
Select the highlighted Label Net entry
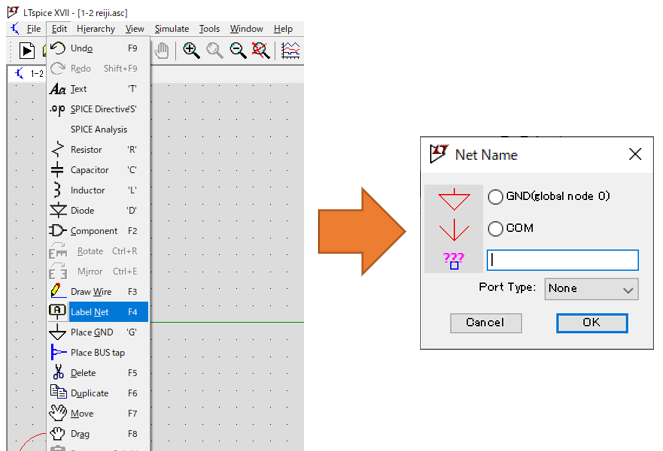[99, 312]
